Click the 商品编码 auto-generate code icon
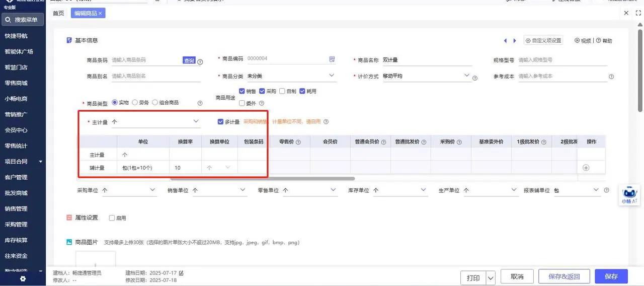Viewport: 644px width, 286px height. [x=332, y=59]
